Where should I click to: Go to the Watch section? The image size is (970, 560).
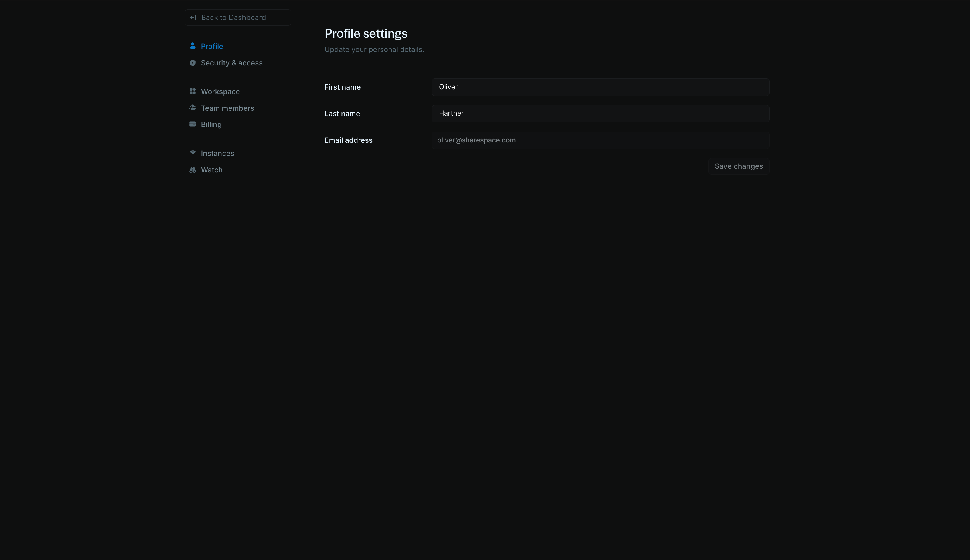click(212, 170)
